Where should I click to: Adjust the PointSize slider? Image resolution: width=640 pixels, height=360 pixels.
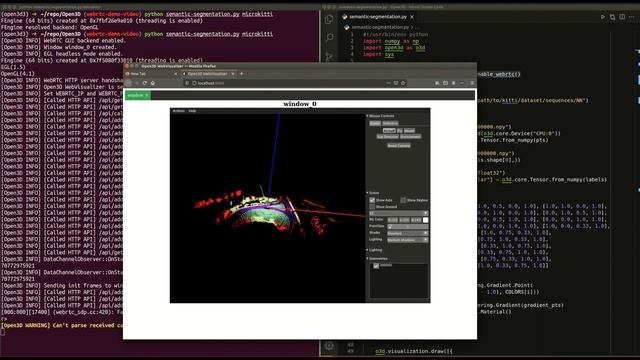407,227
